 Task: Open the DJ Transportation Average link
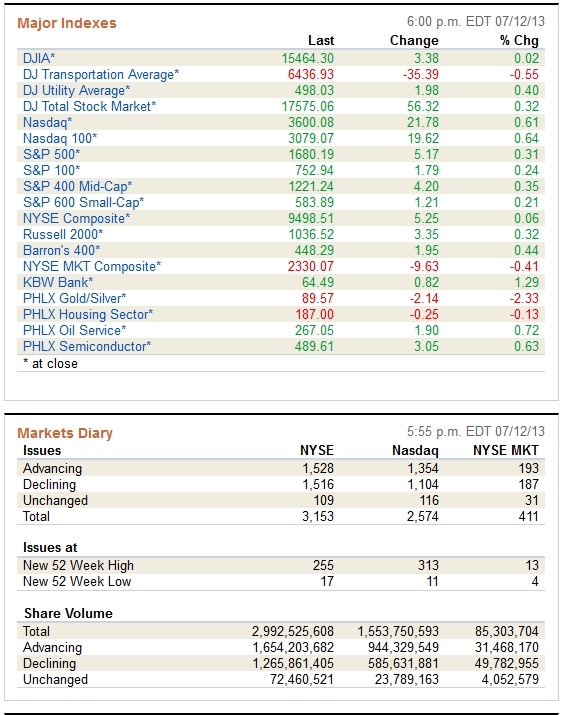[101, 74]
